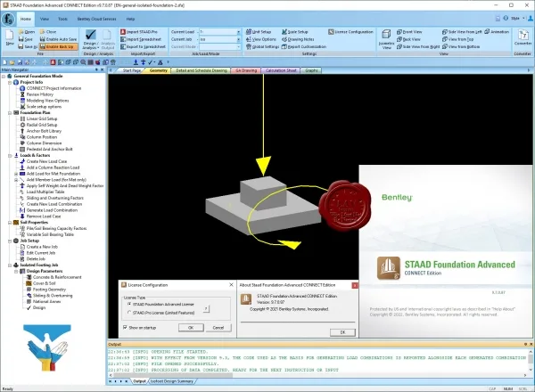The image size is (535, 392).
Task: Click Close file in ribbon
Action: pos(48,32)
